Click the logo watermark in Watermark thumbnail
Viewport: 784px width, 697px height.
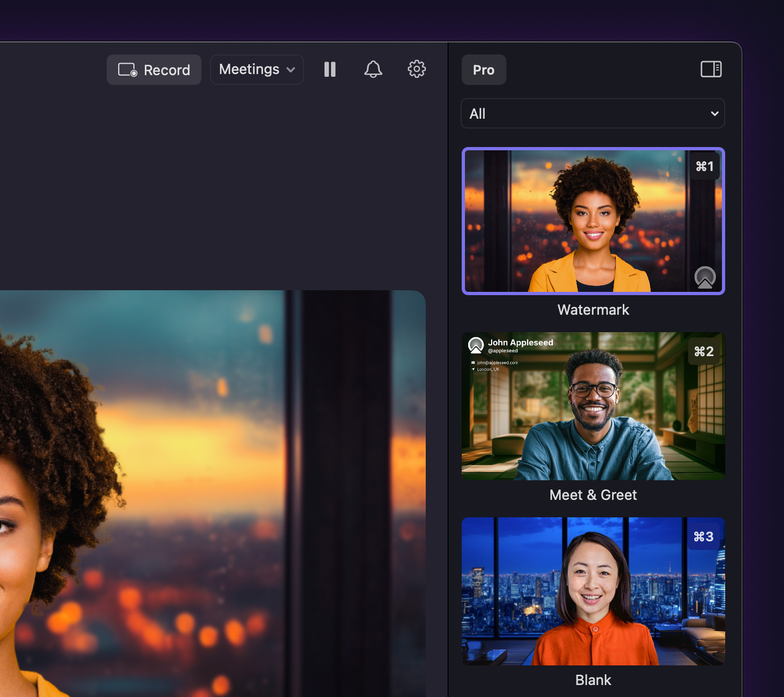pyautogui.click(x=704, y=277)
